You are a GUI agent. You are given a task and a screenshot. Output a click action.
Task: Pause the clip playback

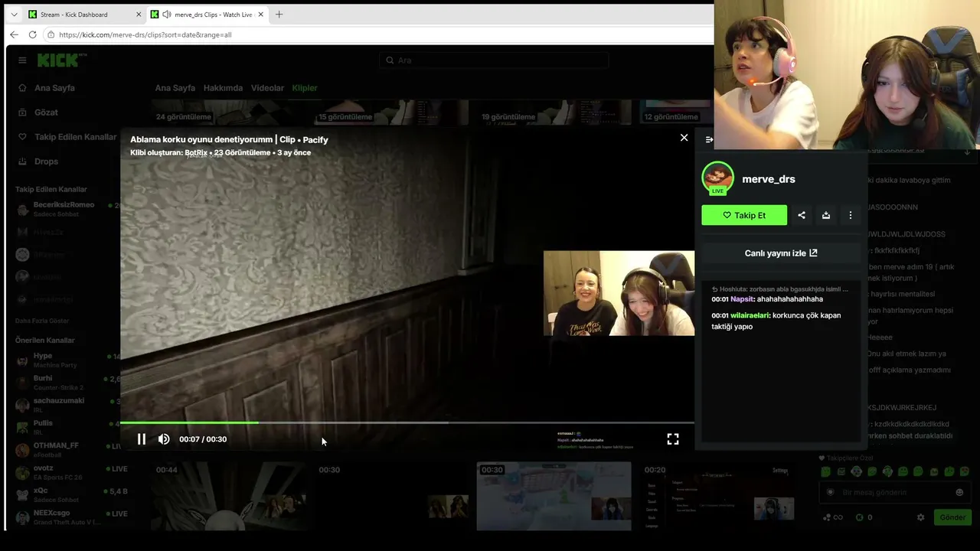click(142, 439)
